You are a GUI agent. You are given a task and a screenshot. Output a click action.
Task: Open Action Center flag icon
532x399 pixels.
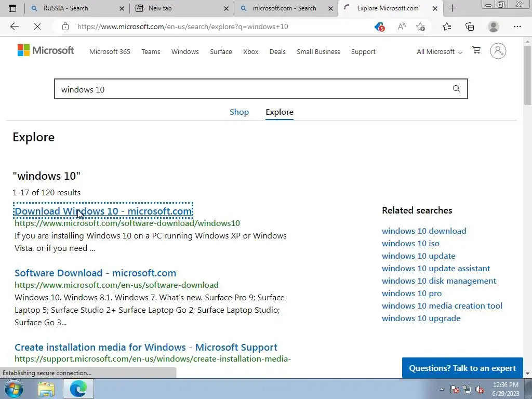[454, 389]
